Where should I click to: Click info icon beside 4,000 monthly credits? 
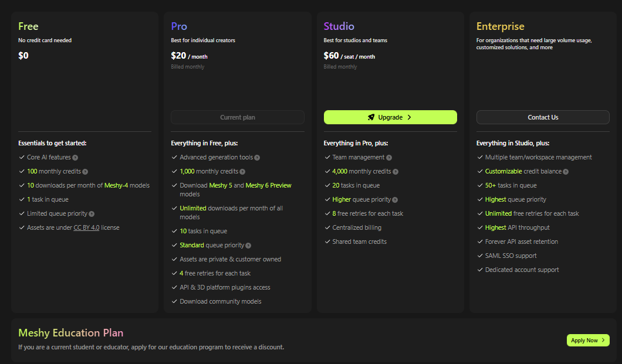[395, 172]
